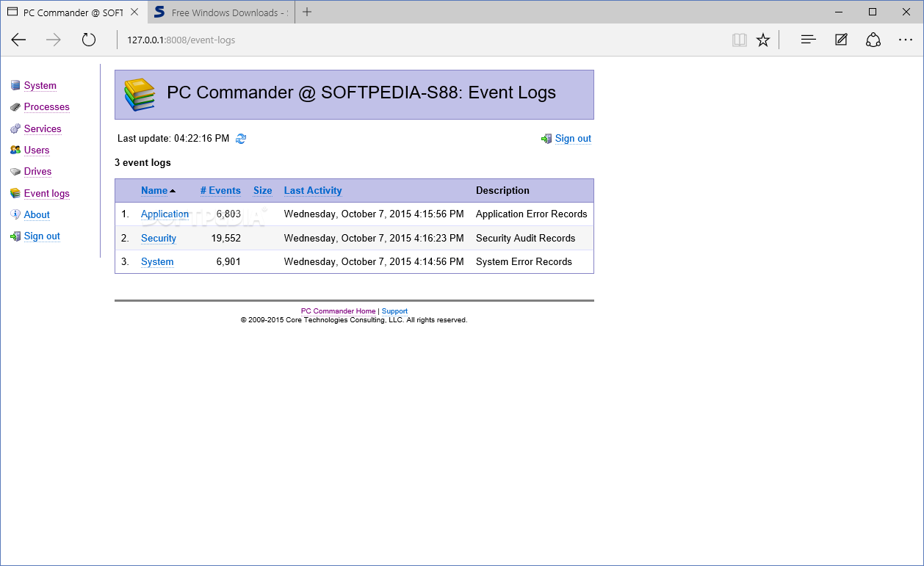The image size is (924, 566).
Task: Click System row last activity timestamp
Action: [x=374, y=261]
